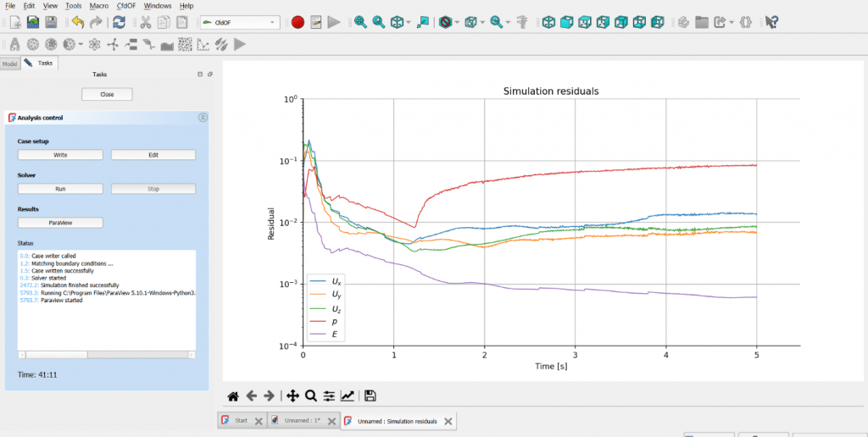Image resolution: width=868 pixels, height=437 pixels.
Task: Click the matplotlib pan tool icon
Action: [292, 396]
